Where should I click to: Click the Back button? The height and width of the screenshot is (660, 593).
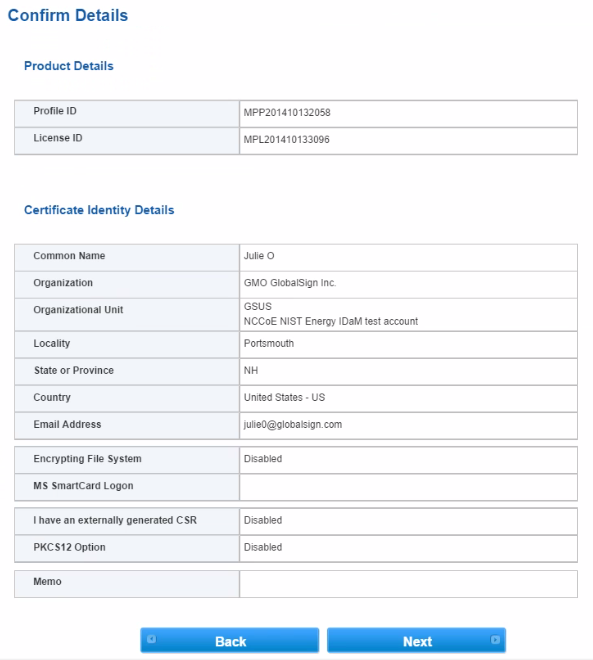click(x=229, y=640)
